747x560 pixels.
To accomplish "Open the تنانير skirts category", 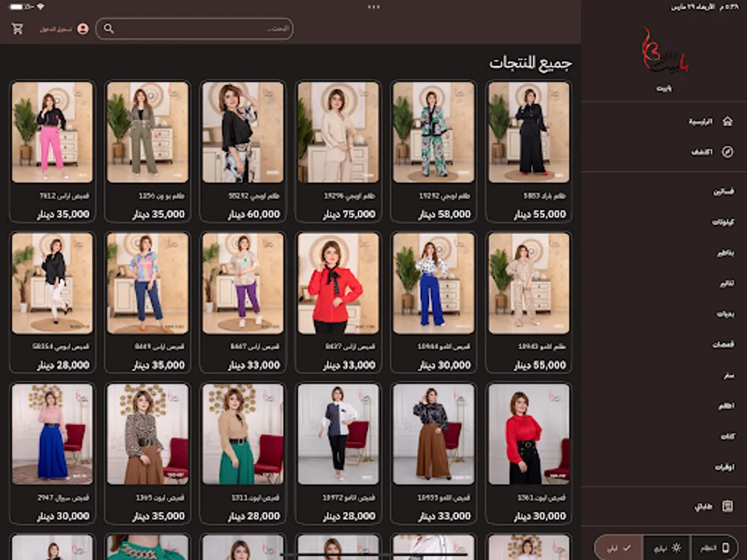I will click(x=665, y=284).
